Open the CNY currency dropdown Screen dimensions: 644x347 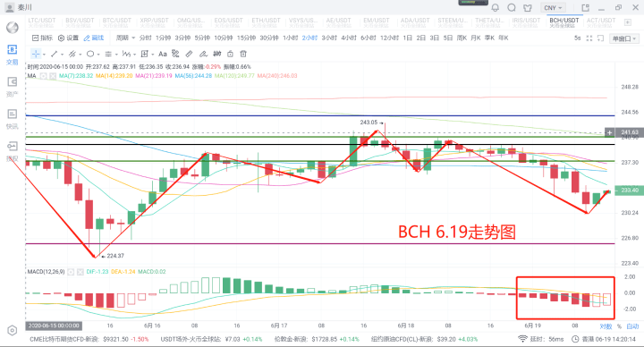pos(553,8)
